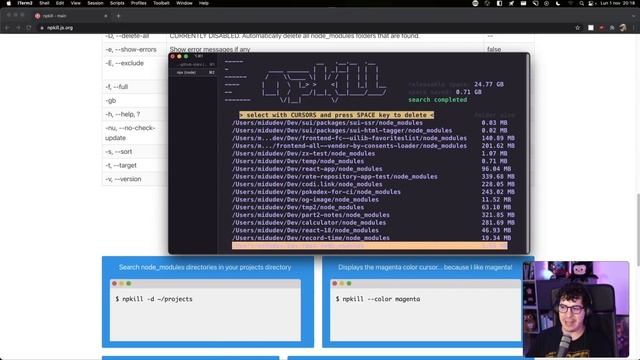Click the page vertical scrollbar

coord(638,231)
